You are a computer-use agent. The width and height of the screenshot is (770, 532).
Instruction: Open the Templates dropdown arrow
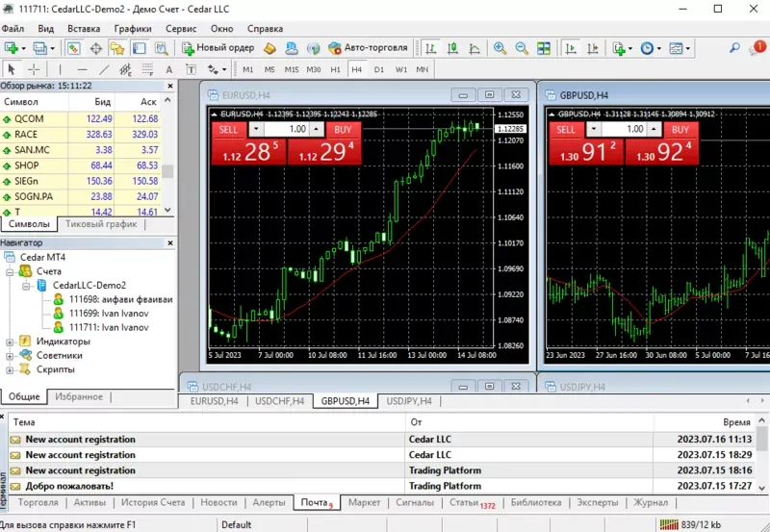pyautogui.click(x=688, y=48)
